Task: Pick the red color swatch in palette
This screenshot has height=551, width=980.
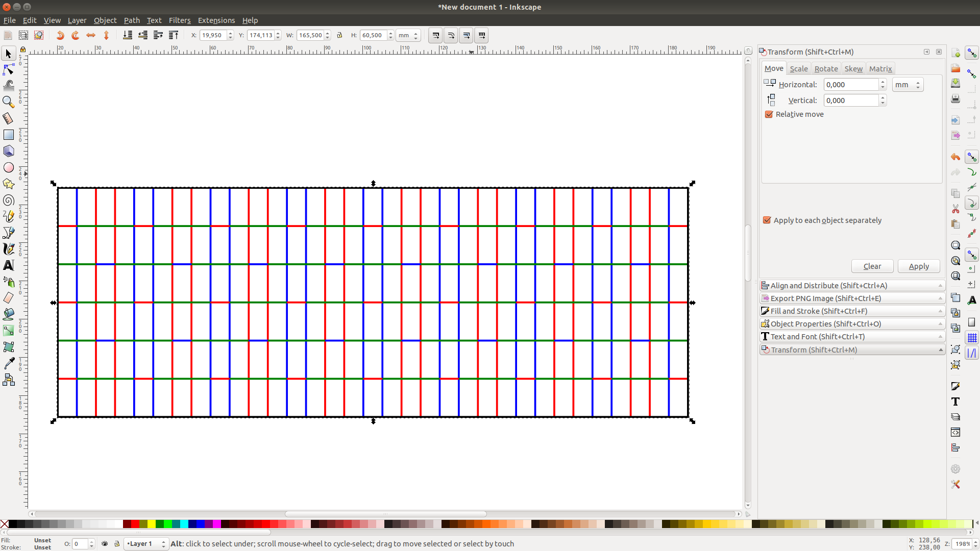Action: [x=135, y=524]
